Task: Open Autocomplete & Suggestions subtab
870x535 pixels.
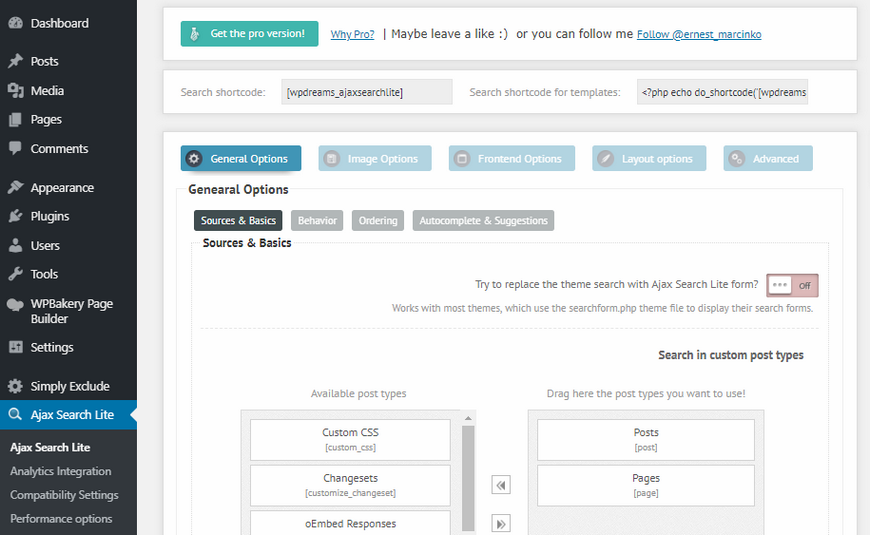Action: pyautogui.click(x=483, y=220)
